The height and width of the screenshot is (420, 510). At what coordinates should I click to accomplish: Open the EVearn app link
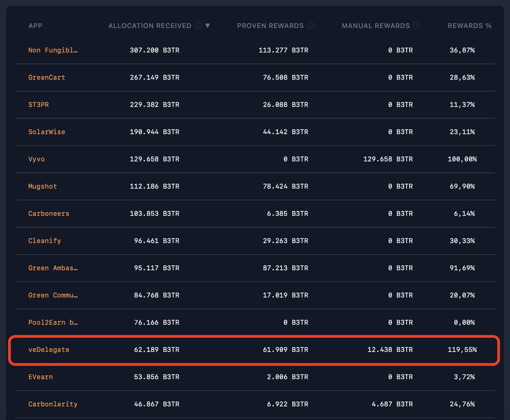(x=41, y=377)
